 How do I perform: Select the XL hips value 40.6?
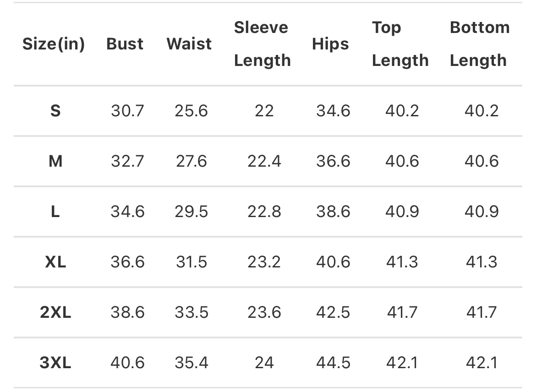[333, 262]
